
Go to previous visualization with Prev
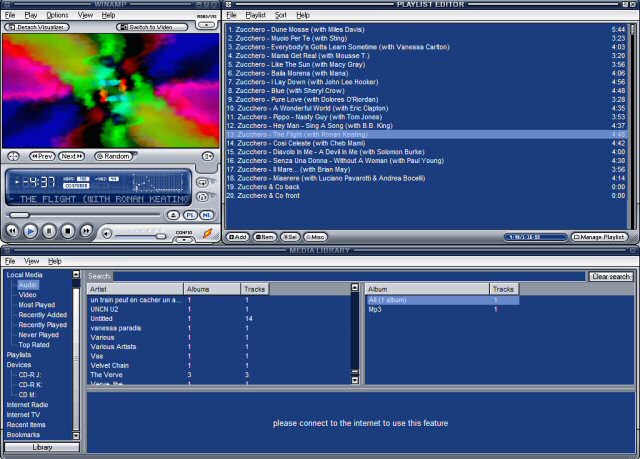click(x=42, y=156)
